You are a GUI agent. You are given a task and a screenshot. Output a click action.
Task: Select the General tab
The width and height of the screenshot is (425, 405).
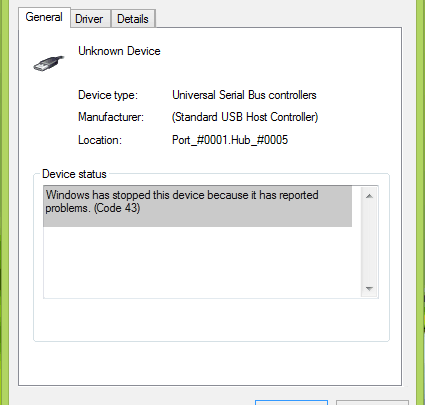(44, 17)
